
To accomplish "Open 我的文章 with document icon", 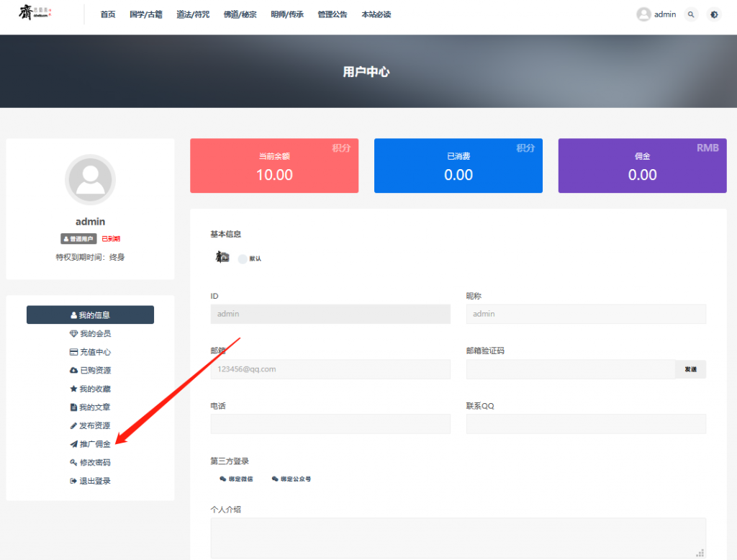I will (90, 407).
